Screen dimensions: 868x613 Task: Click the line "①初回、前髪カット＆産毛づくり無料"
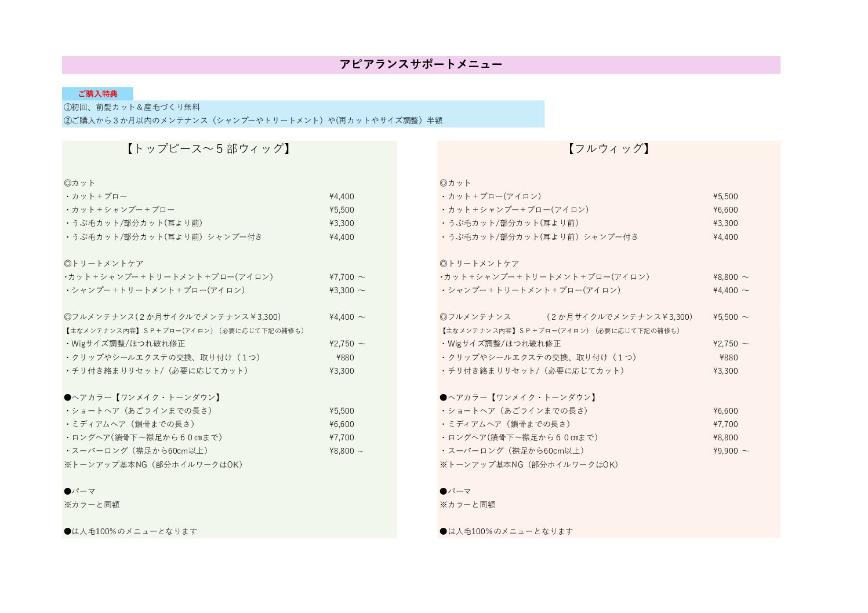pyautogui.click(x=132, y=107)
